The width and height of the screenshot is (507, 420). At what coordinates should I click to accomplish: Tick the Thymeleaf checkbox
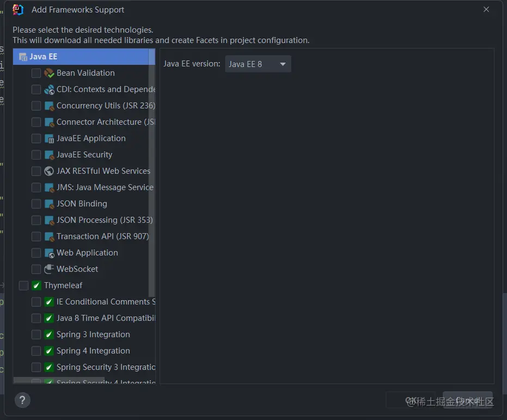click(23, 285)
